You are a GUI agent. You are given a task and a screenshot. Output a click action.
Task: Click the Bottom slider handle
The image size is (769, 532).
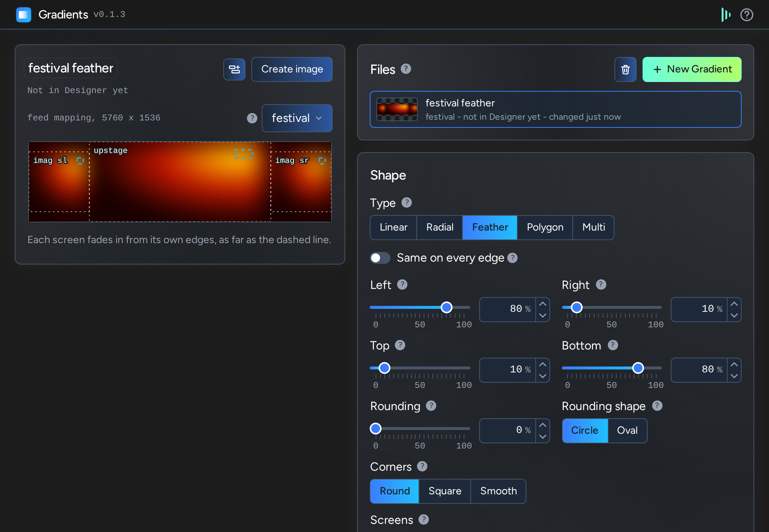(638, 368)
